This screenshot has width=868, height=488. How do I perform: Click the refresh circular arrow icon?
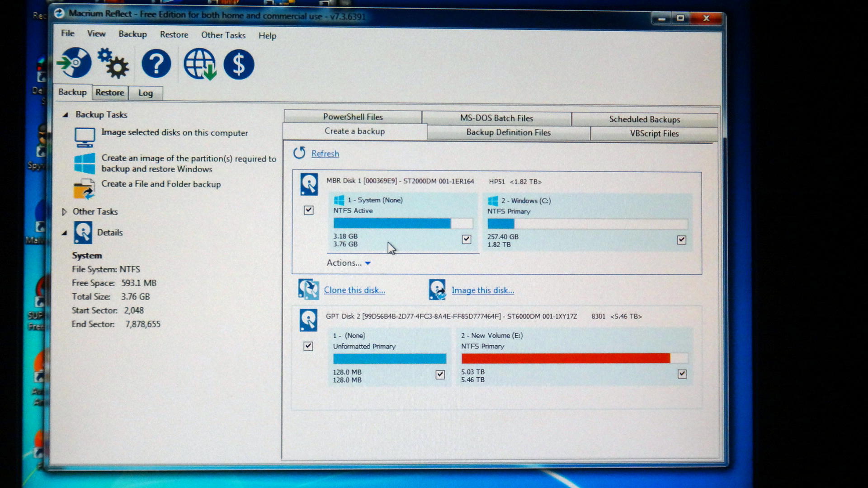[x=299, y=153]
